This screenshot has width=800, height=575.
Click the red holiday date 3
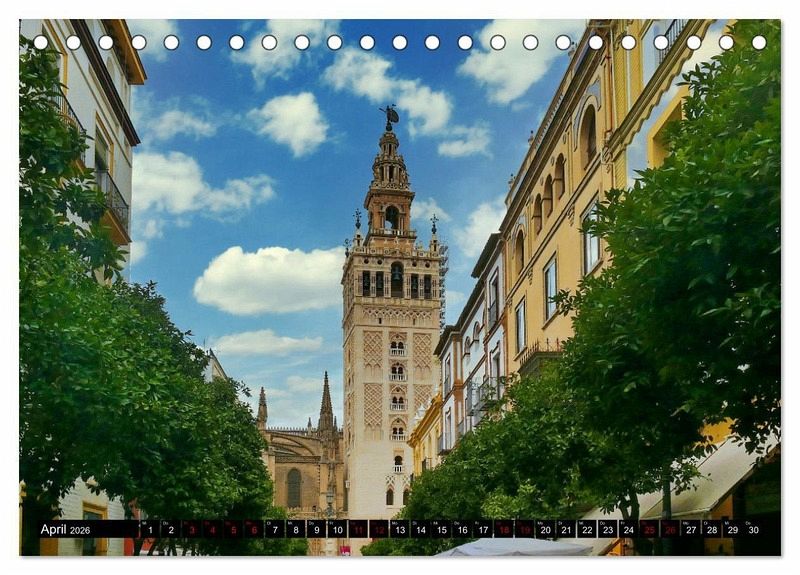tap(191, 529)
